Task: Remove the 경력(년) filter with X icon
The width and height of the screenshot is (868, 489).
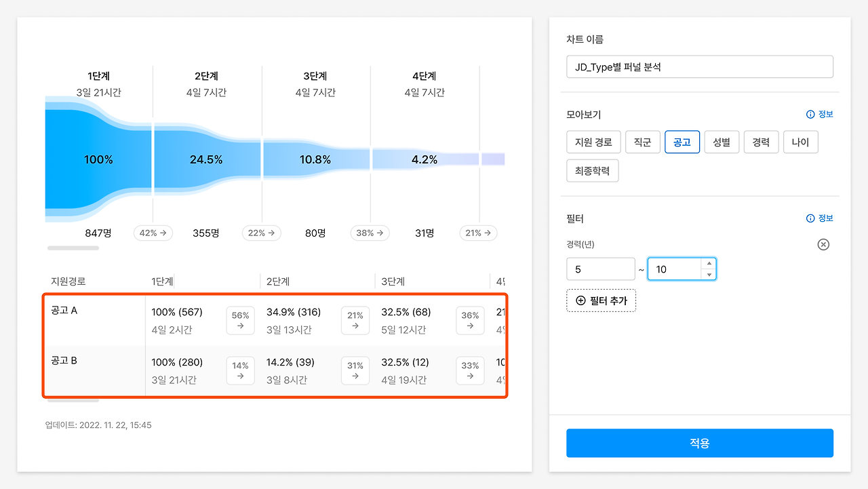Action: click(823, 244)
